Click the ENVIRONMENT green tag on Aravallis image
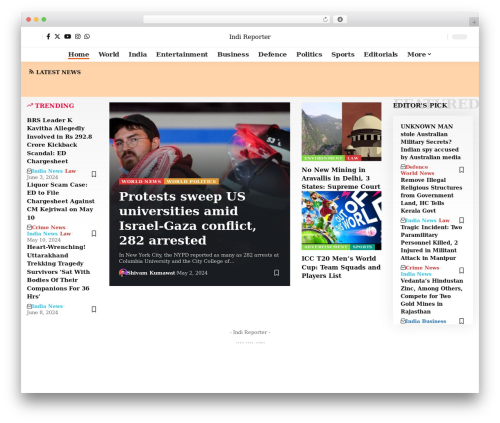 coord(323,158)
